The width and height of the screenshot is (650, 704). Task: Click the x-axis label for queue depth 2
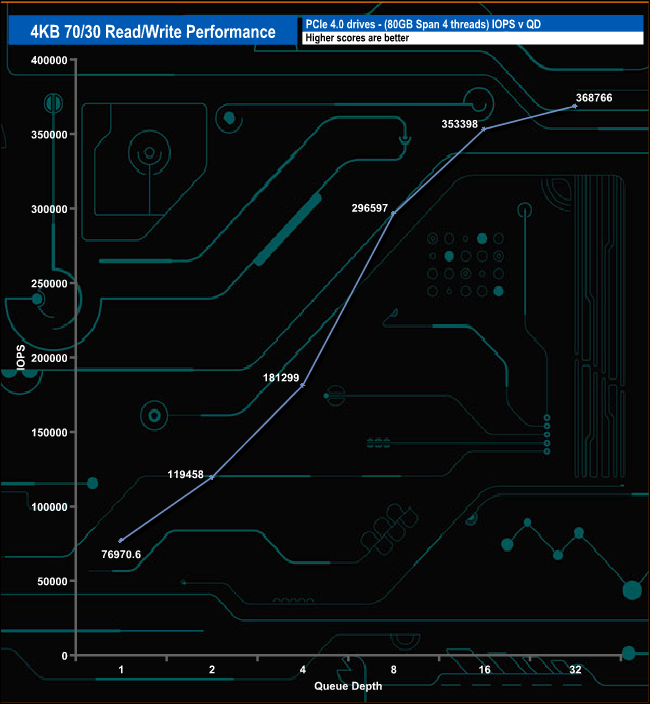[212, 670]
